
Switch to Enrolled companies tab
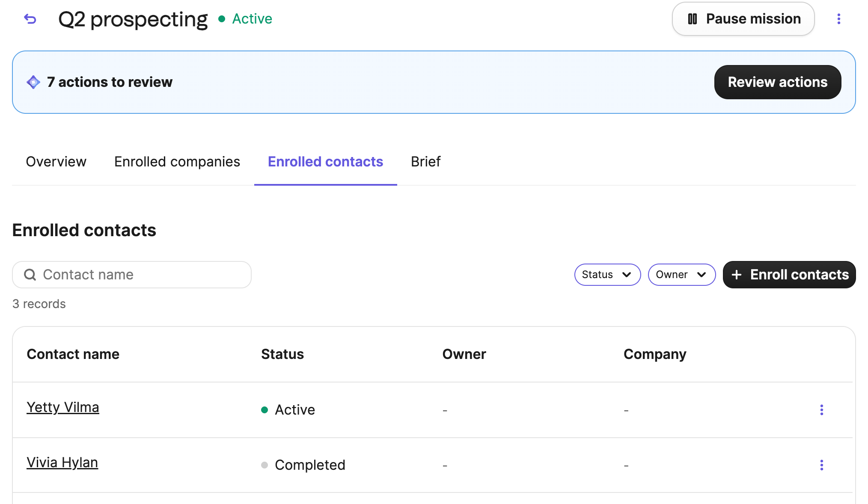tap(177, 162)
